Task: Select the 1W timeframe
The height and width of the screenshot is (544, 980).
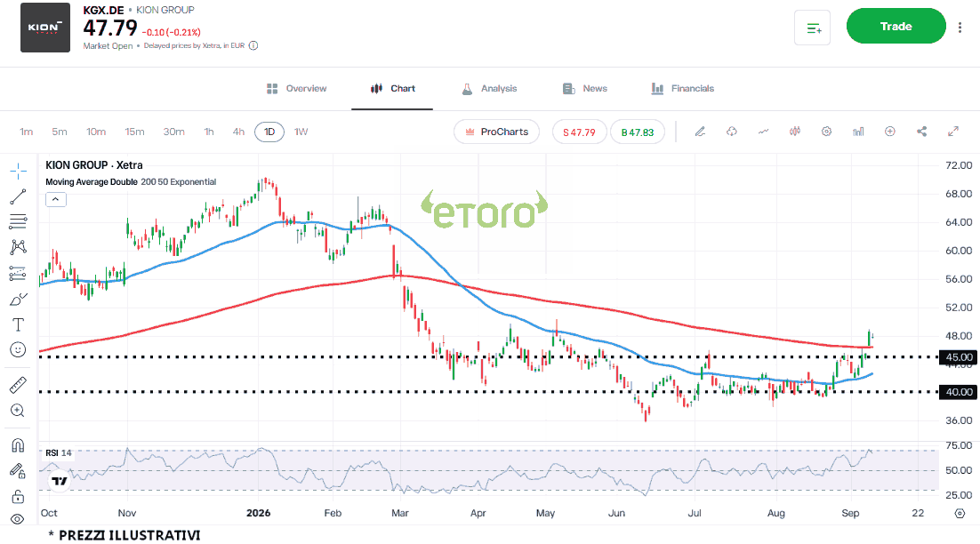Action: (301, 132)
